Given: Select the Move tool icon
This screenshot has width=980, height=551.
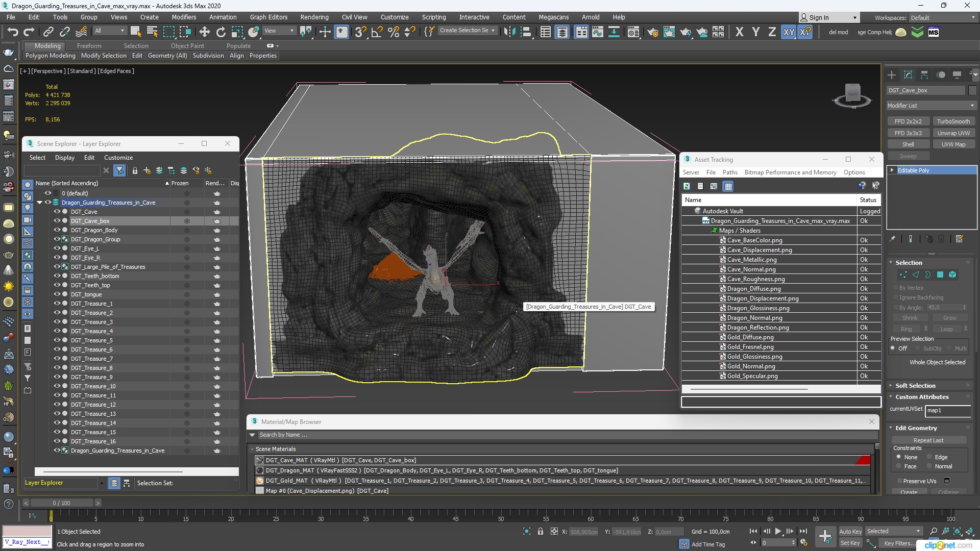Looking at the screenshot, I should pos(204,32).
